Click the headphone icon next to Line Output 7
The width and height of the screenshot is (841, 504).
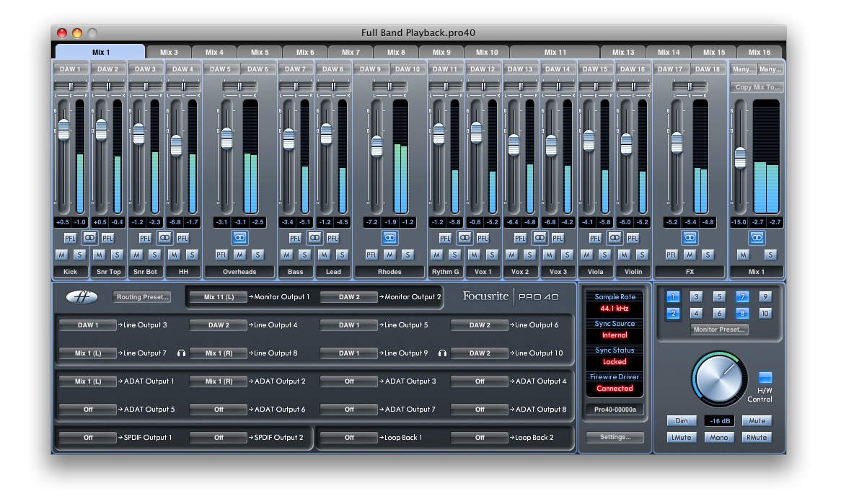(180, 353)
